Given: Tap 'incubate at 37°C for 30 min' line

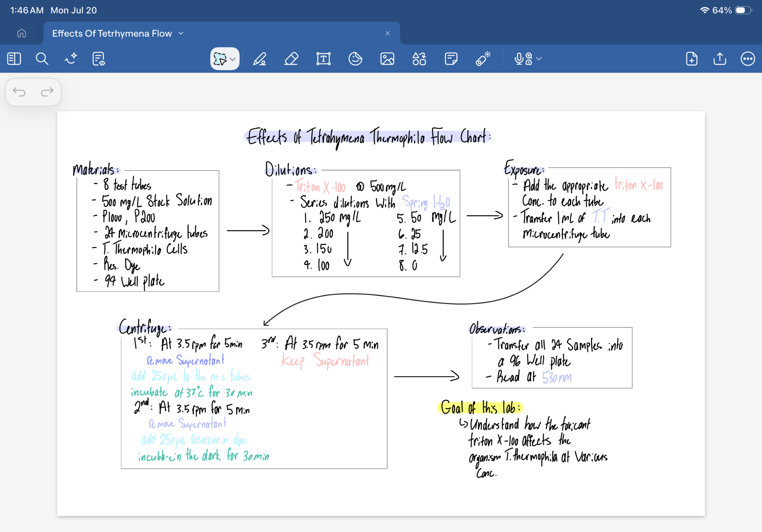Looking at the screenshot, I should [x=192, y=392].
